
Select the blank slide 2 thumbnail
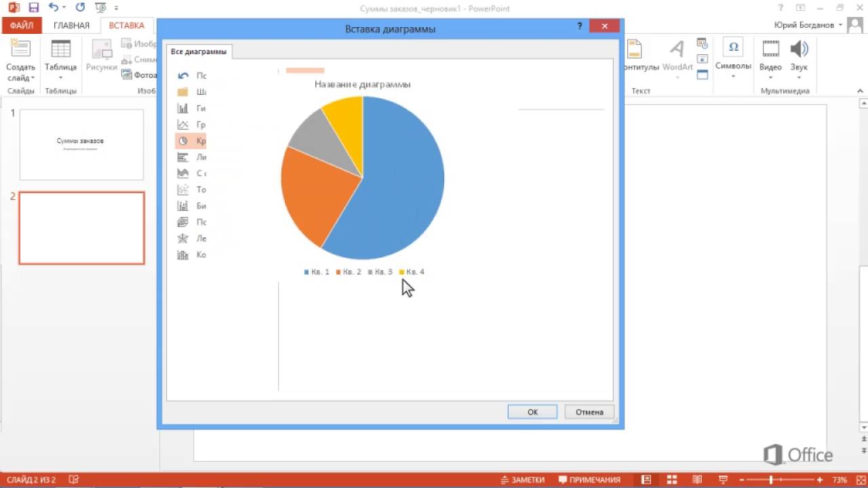point(81,228)
